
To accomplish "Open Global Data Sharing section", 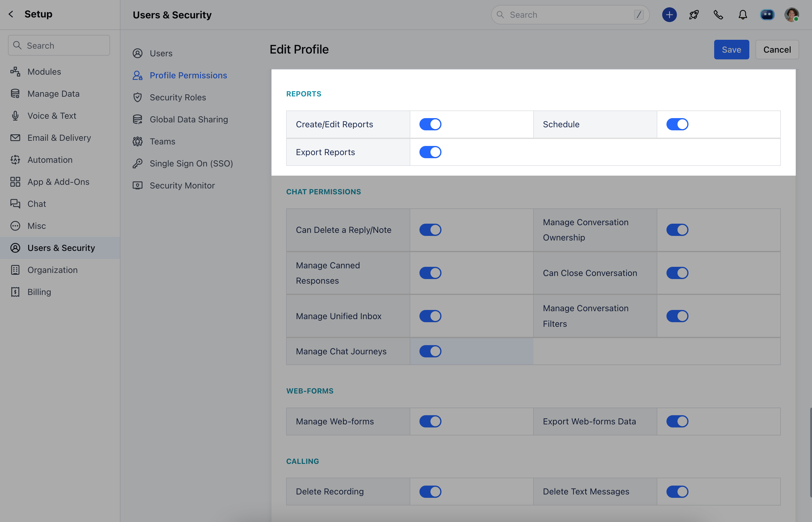I will pos(189,119).
